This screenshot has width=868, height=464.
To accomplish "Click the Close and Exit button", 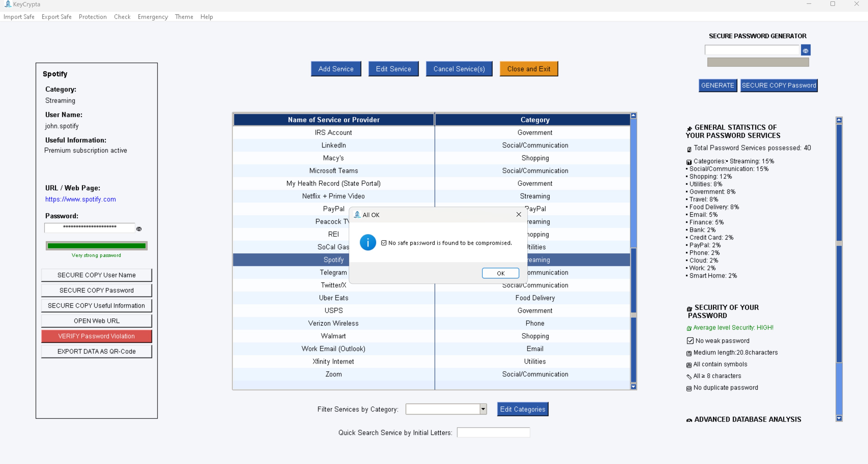I will pyautogui.click(x=528, y=69).
